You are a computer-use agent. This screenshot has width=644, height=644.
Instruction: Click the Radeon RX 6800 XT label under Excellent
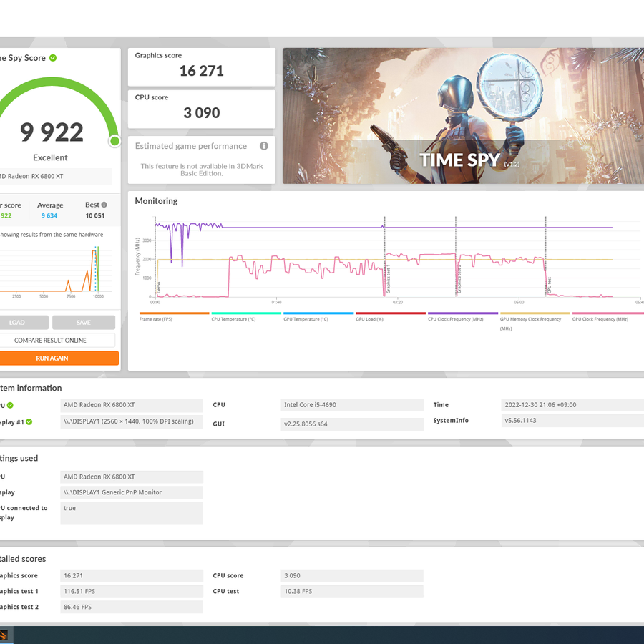(55, 176)
